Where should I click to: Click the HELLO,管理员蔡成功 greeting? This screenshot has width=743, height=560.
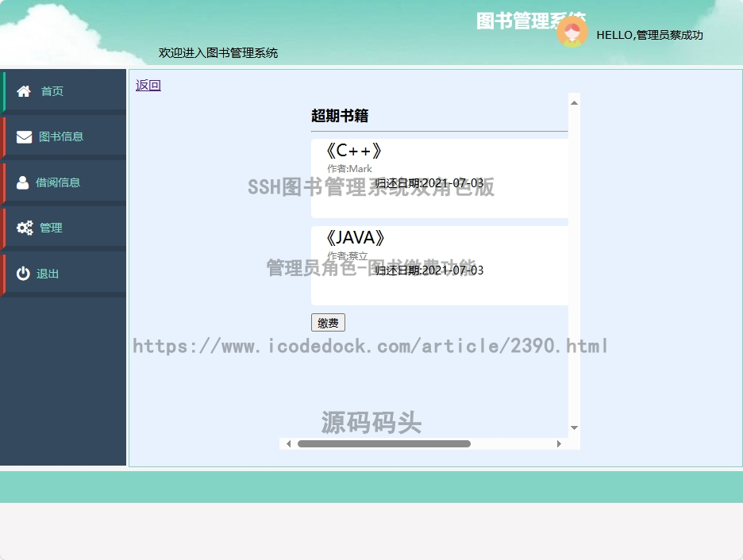(649, 35)
